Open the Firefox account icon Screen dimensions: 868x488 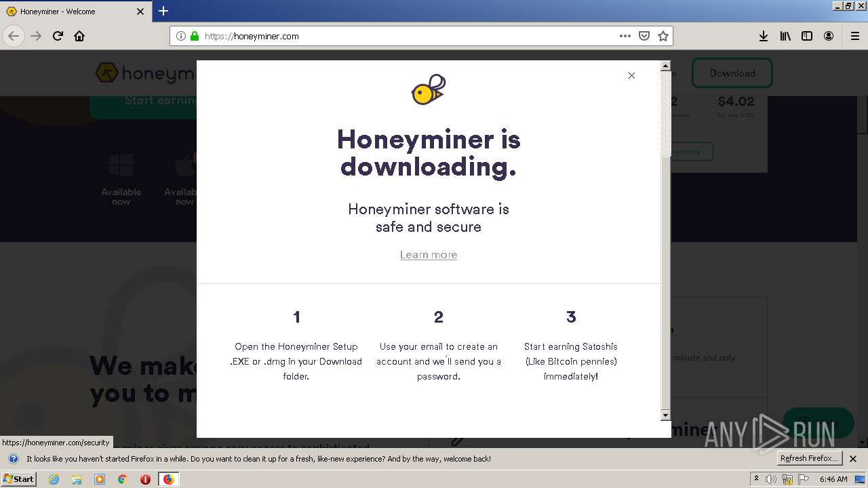829,36
